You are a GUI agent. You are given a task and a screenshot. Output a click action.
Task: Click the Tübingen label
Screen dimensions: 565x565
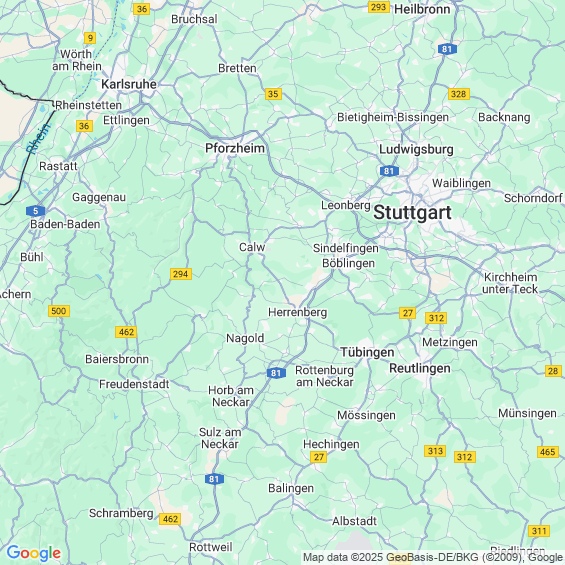point(367,352)
